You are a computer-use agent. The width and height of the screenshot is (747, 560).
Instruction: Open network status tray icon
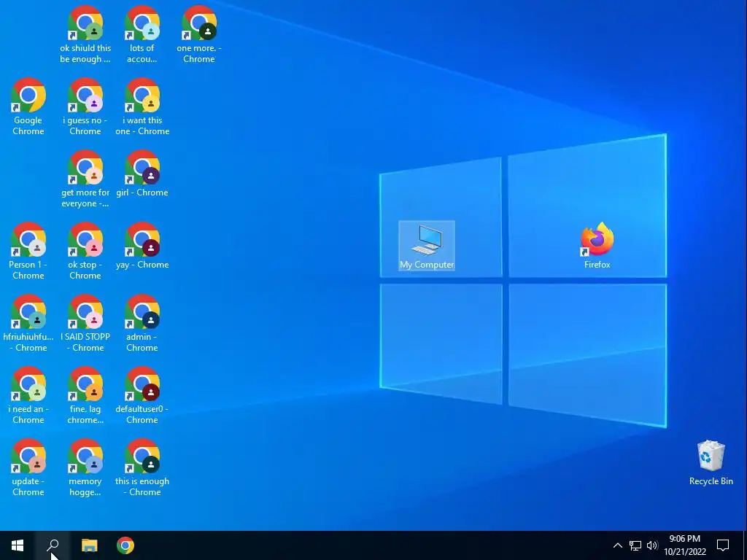[635, 545]
